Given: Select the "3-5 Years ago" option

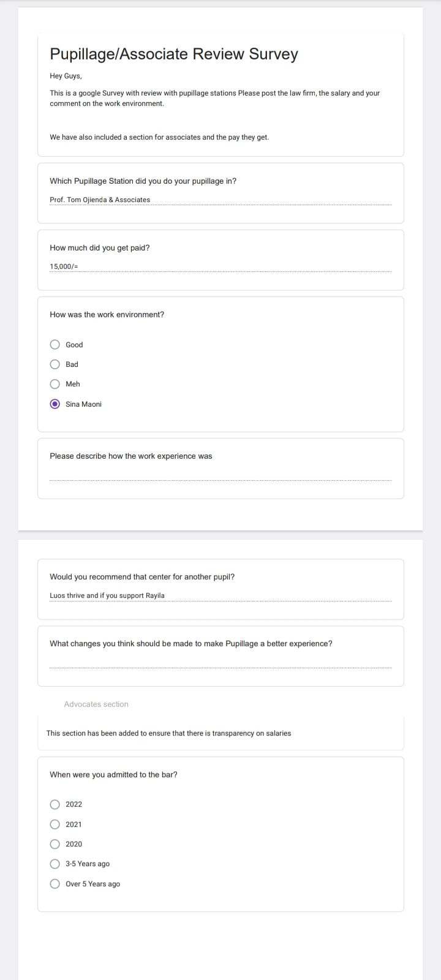Looking at the screenshot, I should click(x=55, y=864).
